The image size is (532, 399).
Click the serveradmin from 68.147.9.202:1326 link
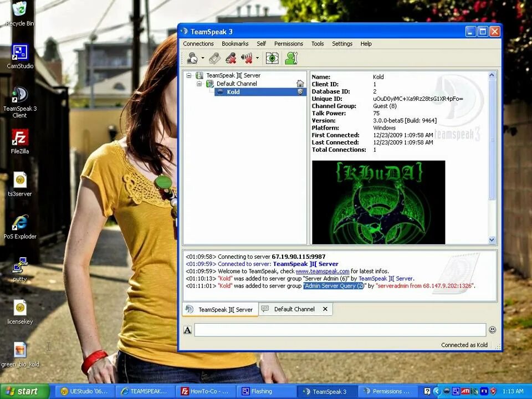[x=425, y=286]
